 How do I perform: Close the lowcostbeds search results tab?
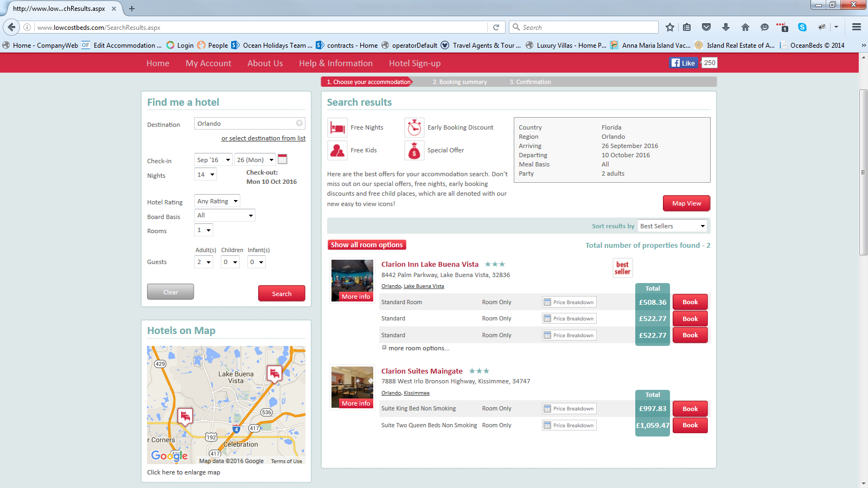114,9
